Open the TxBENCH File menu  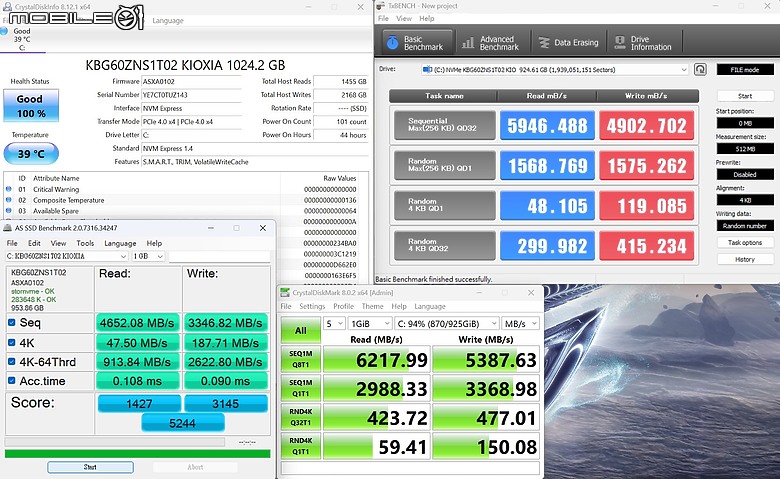click(383, 18)
